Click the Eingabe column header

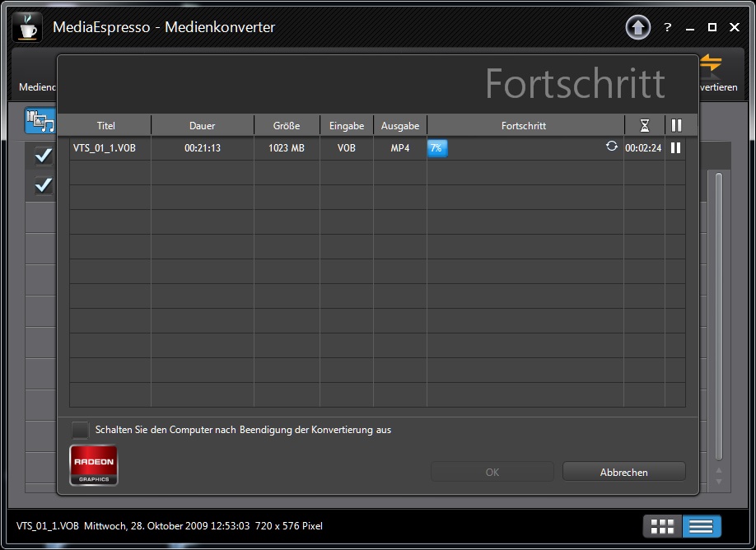coord(347,126)
